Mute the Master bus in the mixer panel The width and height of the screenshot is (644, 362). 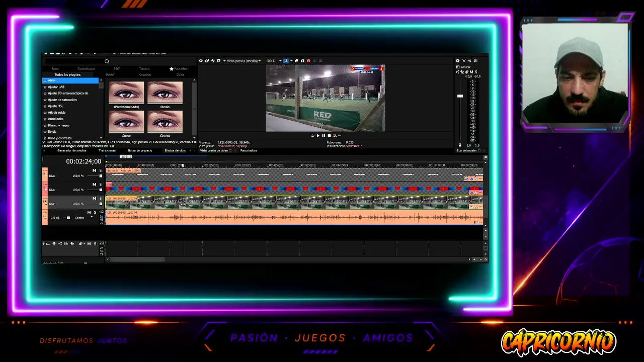point(472,72)
